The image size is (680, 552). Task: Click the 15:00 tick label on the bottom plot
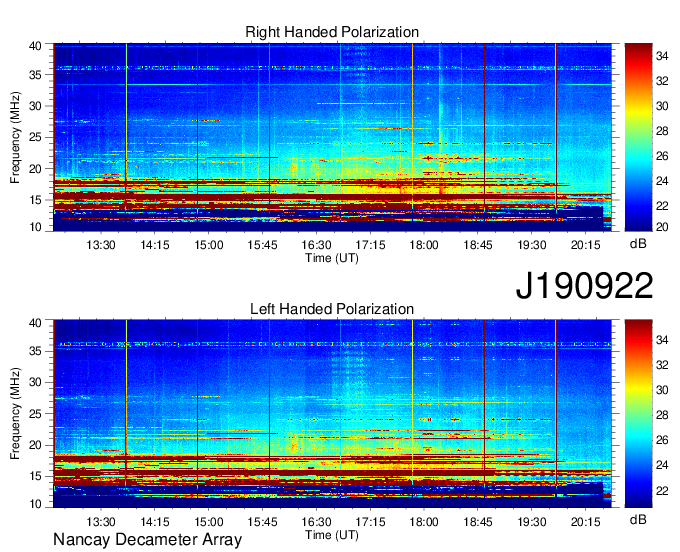(x=209, y=522)
